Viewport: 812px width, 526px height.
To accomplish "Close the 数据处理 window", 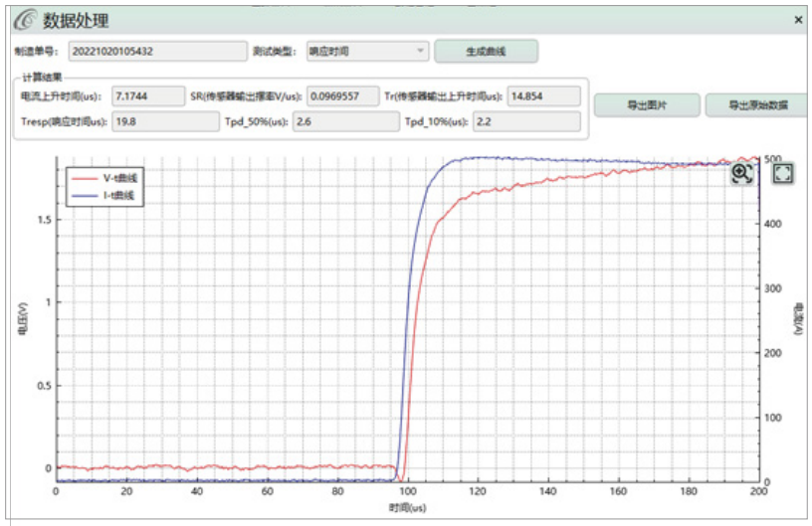I will pyautogui.click(x=798, y=20).
